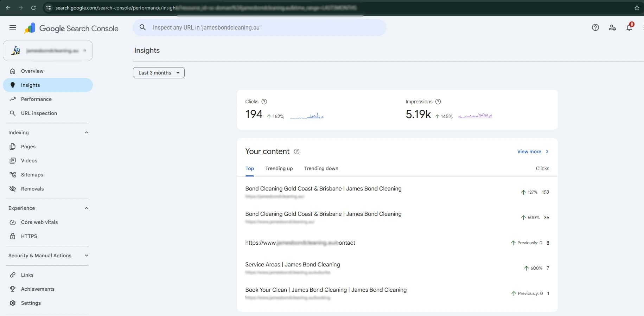Collapse the Indexing section
Screen dimensions: 644x316
point(87,133)
